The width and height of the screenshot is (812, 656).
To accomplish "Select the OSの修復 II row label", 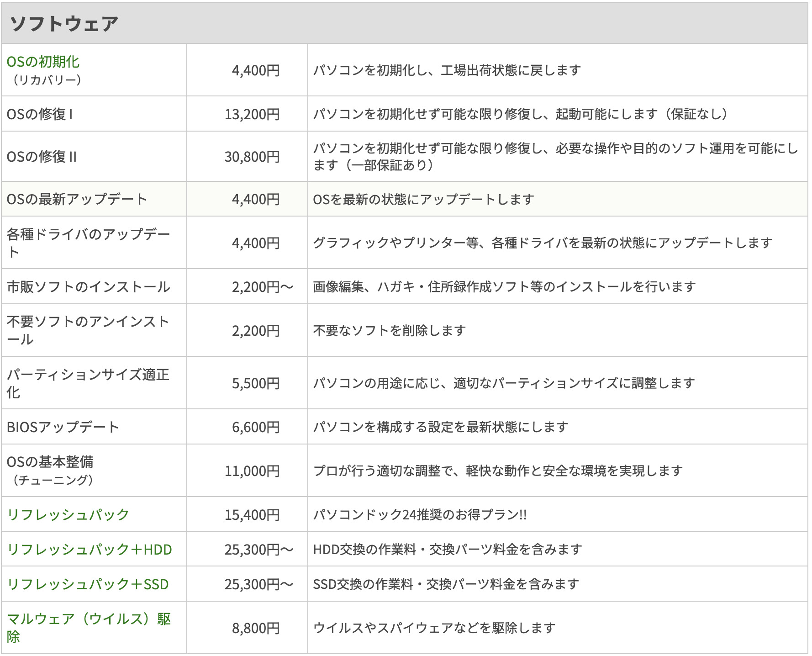I will click(x=42, y=157).
